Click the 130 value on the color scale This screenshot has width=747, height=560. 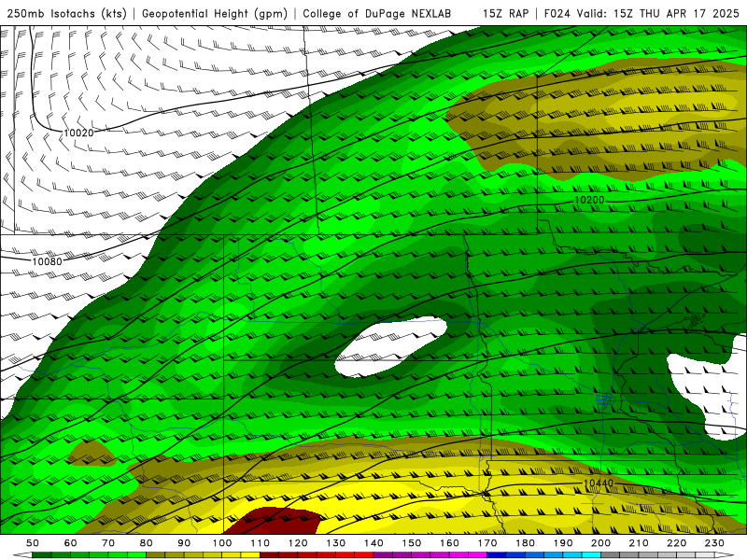click(336, 543)
